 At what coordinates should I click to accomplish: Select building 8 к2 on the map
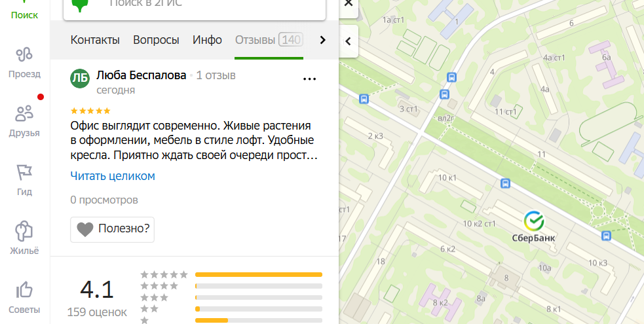point(440,303)
